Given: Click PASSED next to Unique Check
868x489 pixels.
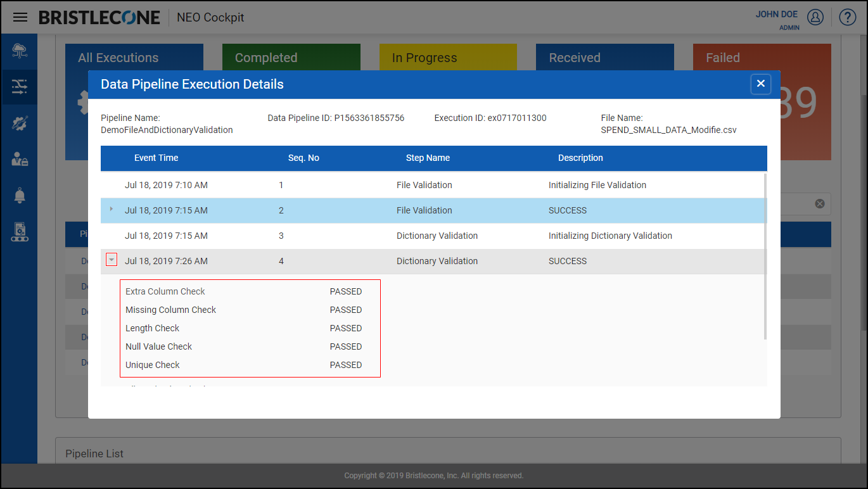Looking at the screenshot, I should 346,365.
